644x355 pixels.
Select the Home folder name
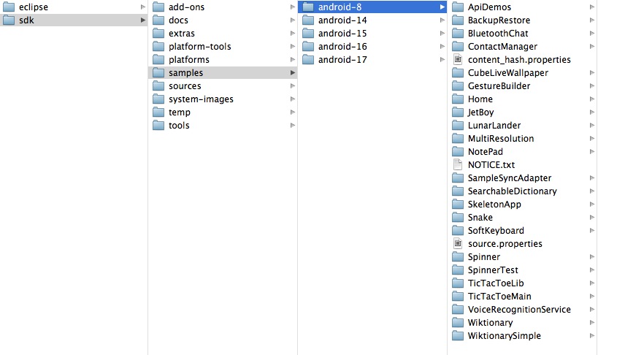pyautogui.click(x=480, y=99)
